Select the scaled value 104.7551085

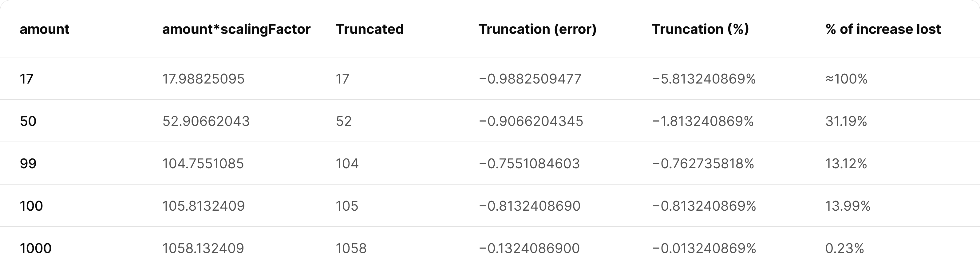203,164
